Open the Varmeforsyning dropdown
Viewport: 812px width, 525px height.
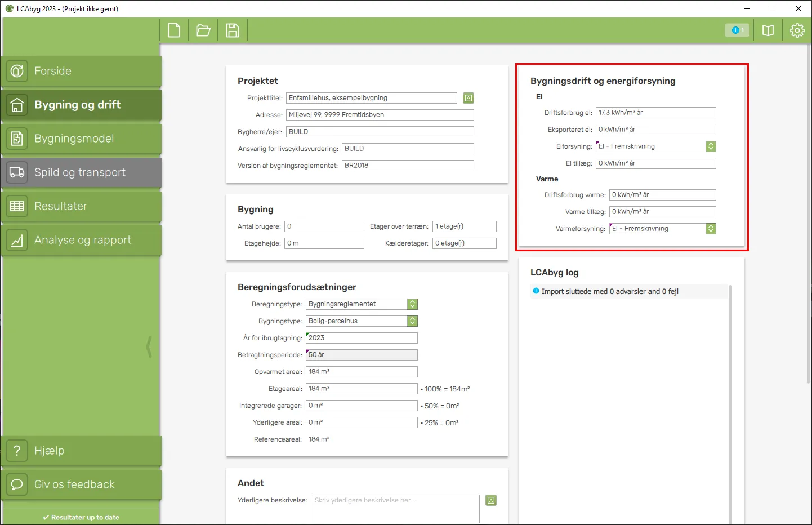tap(663, 229)
